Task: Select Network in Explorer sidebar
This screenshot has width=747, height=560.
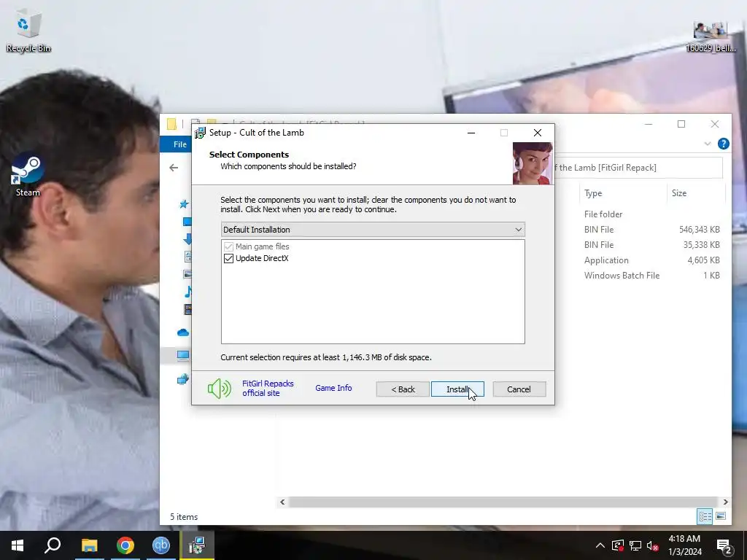Action: pos(183,379)
